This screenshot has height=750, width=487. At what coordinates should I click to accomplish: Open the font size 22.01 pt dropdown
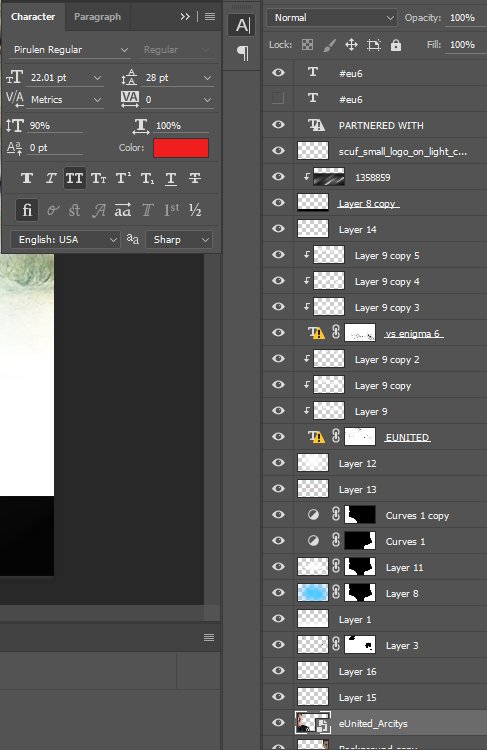(x=98, y=77)
